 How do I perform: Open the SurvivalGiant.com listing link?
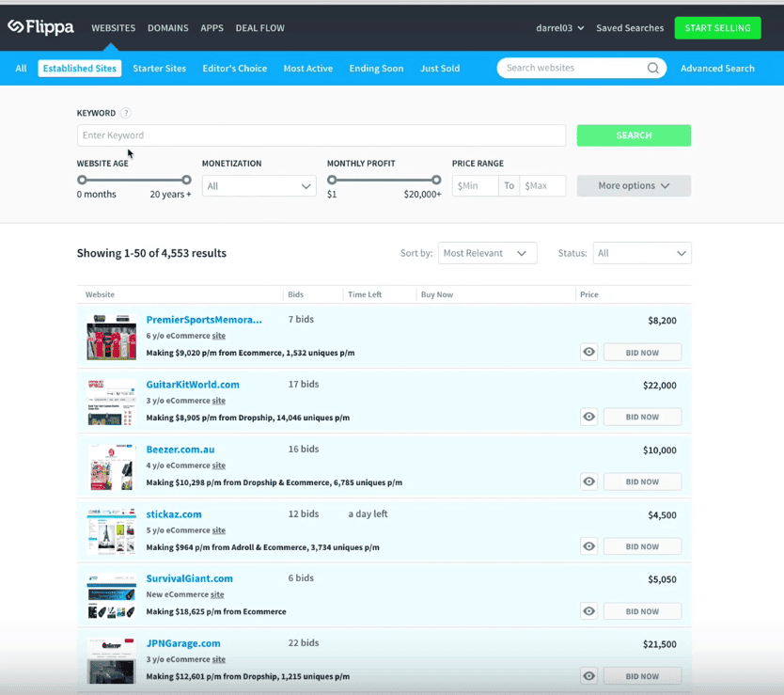pos(189,578)
